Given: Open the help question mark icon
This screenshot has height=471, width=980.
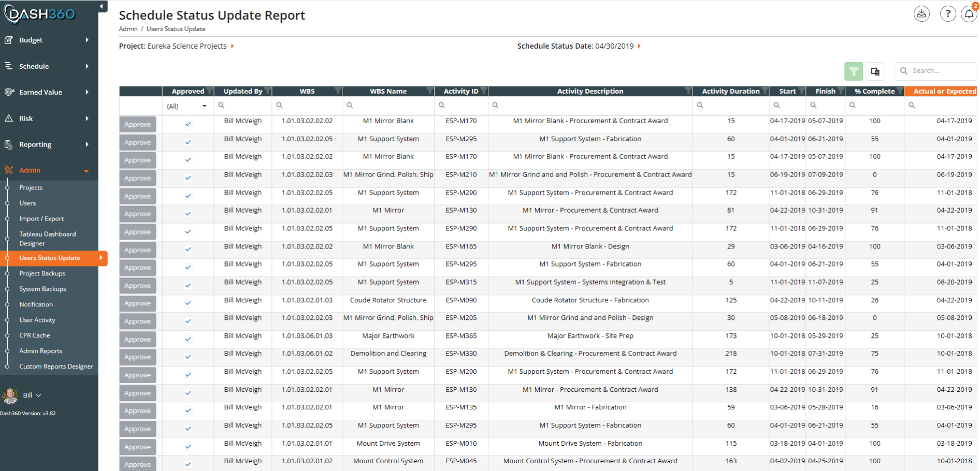Looking at the screenshot, I should point(948,14).
